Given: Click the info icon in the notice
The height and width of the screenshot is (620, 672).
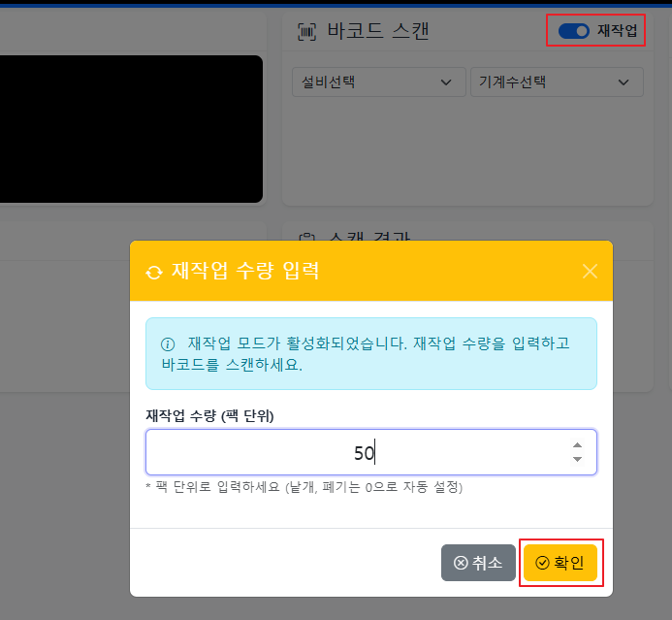Looking at the screenshot, I should pos(168,343).
